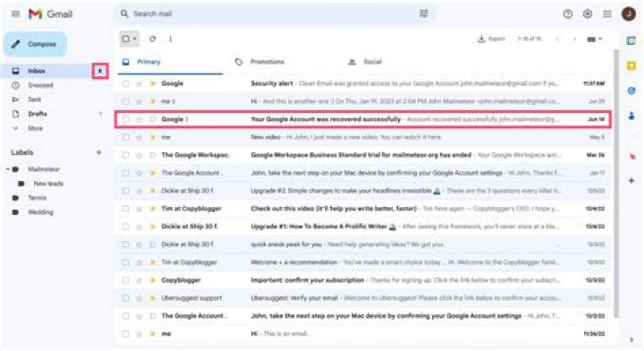Open the select-all checkbox dropdown

click(135, 39)
